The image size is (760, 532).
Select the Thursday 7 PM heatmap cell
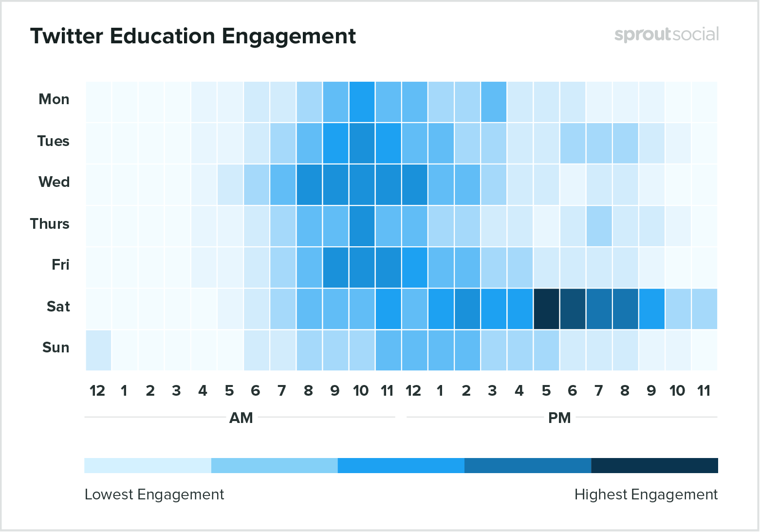click(599, 226)
